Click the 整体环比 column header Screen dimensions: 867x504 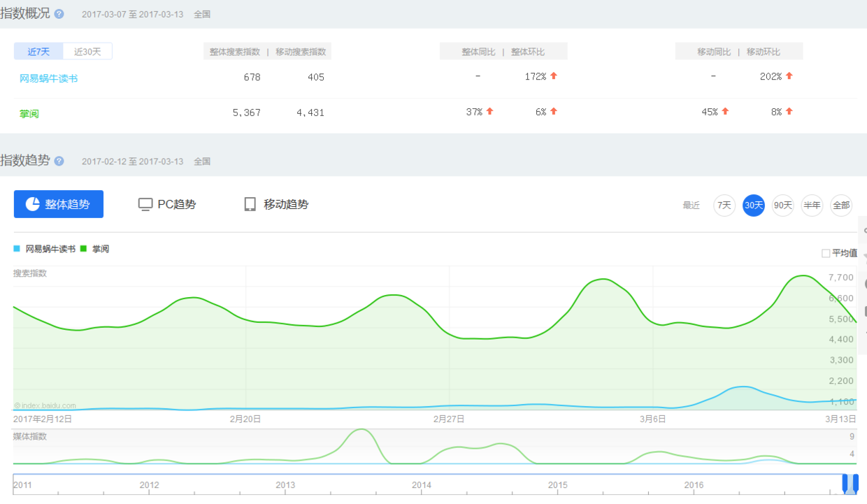[528, 52]
